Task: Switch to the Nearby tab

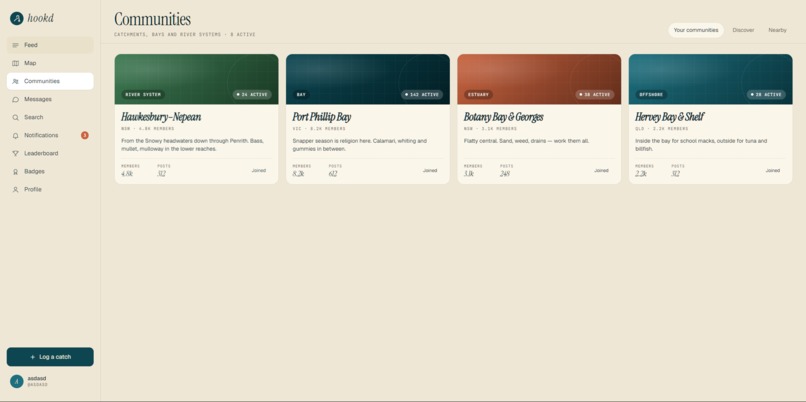Action: click(777, 30)
